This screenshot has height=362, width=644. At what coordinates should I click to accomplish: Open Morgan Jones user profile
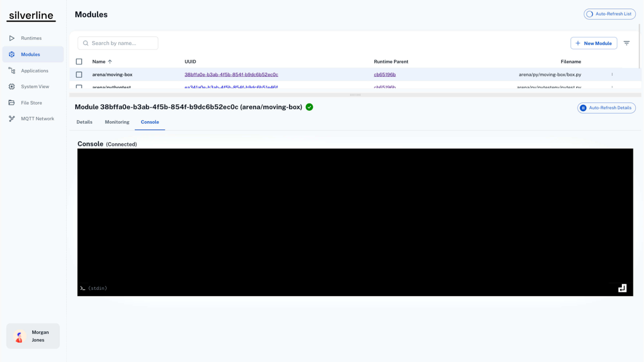pos(33,336)
